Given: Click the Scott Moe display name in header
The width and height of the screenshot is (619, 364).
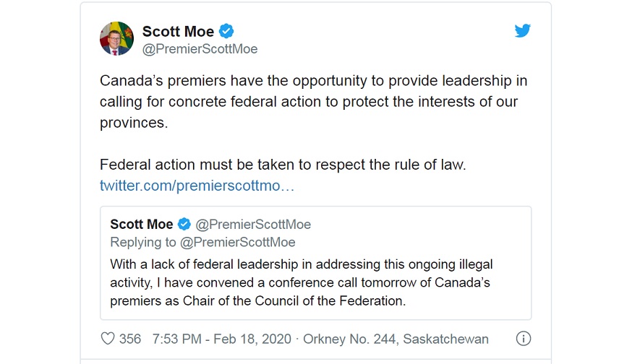Looking at the screenshot, I should pyautogui.click(x=178, y=31).
